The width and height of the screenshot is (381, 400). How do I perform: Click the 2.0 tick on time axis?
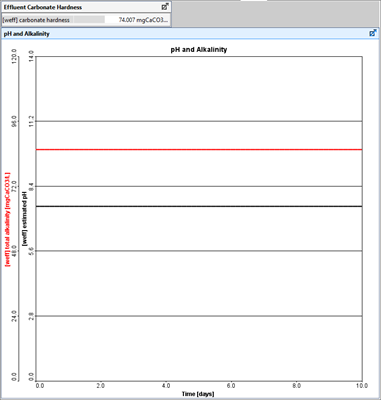101,386
